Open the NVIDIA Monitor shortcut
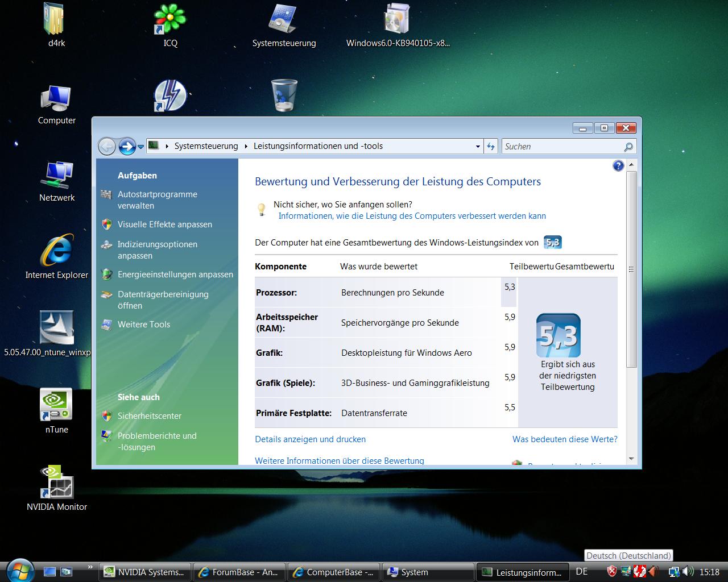The height and width of the screenshot is (582, 728). 56,488
